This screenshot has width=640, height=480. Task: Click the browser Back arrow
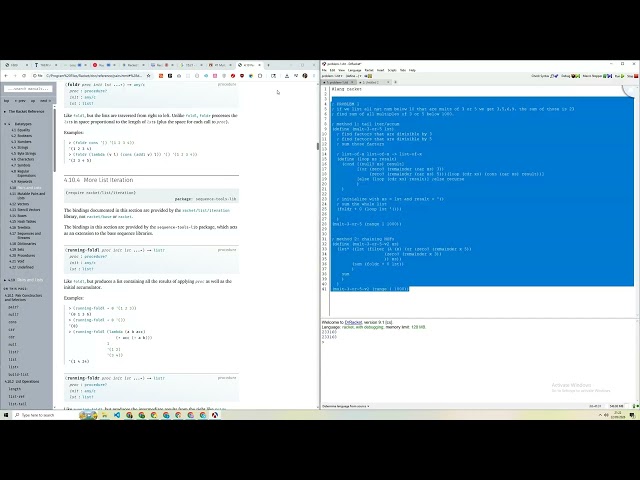click(x=6, y=76)
